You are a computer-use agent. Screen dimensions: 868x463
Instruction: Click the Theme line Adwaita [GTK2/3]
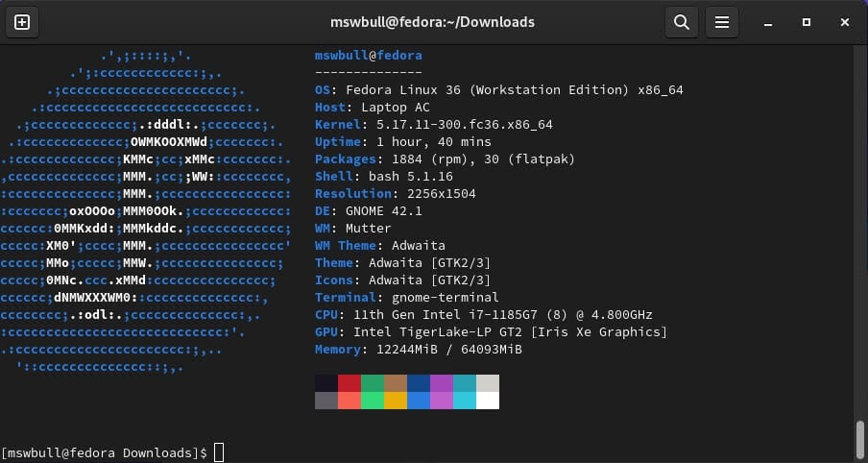pos(402,263)
